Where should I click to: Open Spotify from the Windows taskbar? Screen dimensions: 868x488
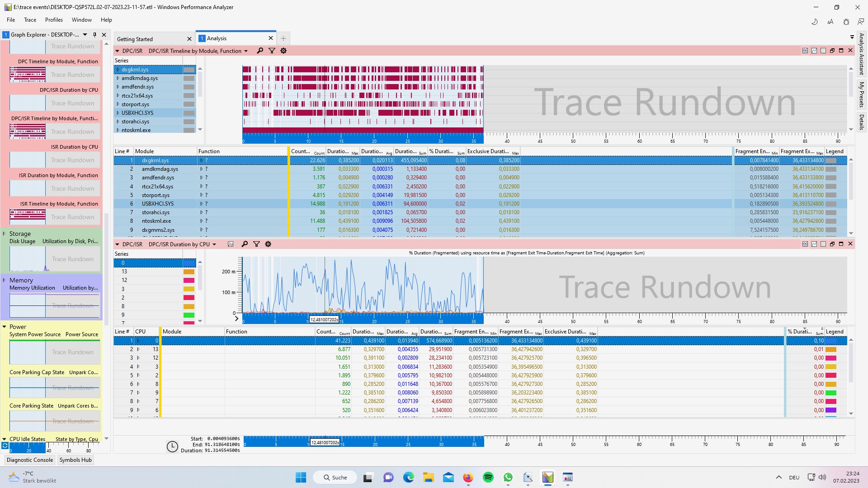pyautogui.click(x=488, y=478)
